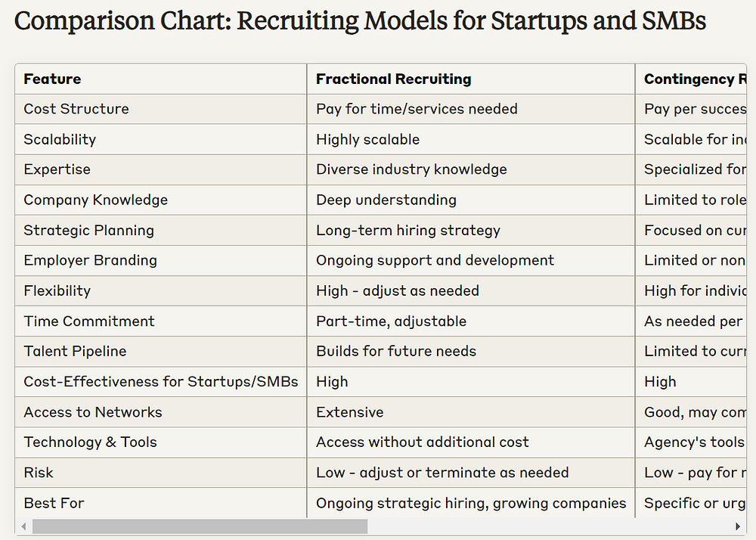Click the Feature column header

pyautogui.click(x=51, y=79)
